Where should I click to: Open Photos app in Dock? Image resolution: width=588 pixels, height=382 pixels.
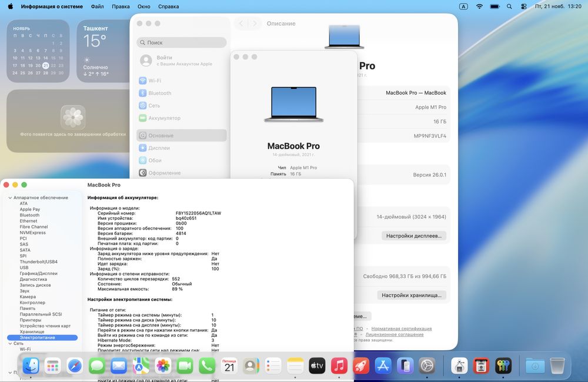coord(163,366)
